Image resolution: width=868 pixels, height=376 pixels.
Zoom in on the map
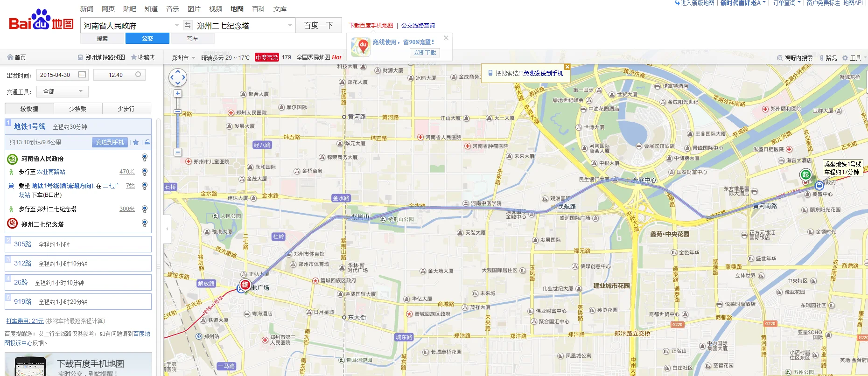178,93
